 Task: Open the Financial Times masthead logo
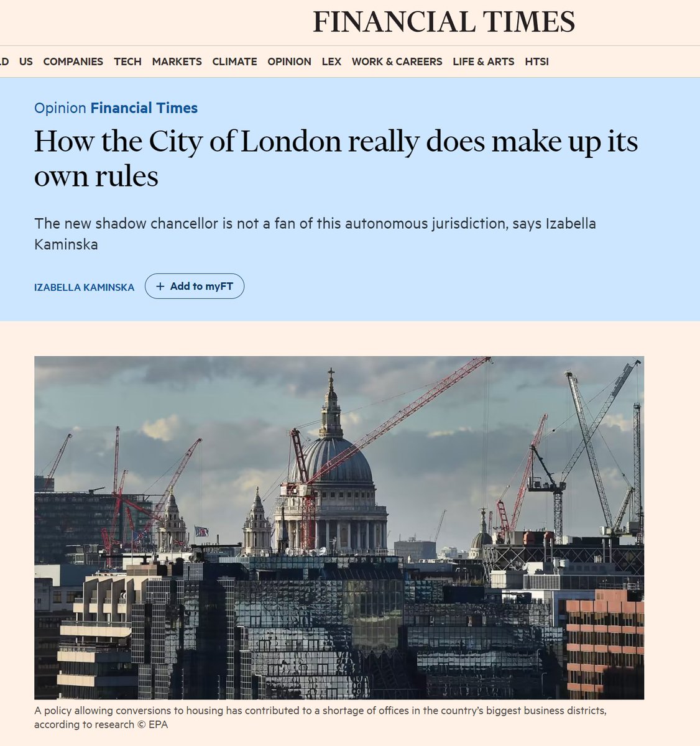click(x=444, y=22)
